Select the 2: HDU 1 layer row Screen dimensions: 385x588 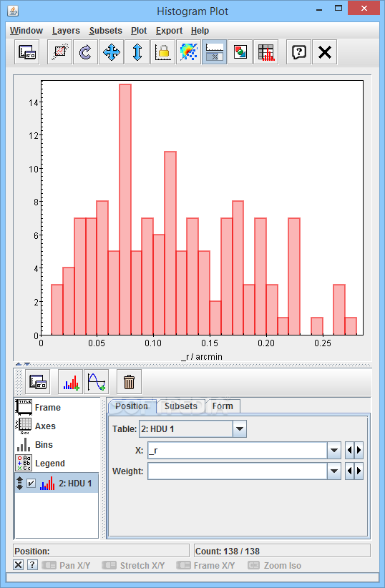(57, 484)
